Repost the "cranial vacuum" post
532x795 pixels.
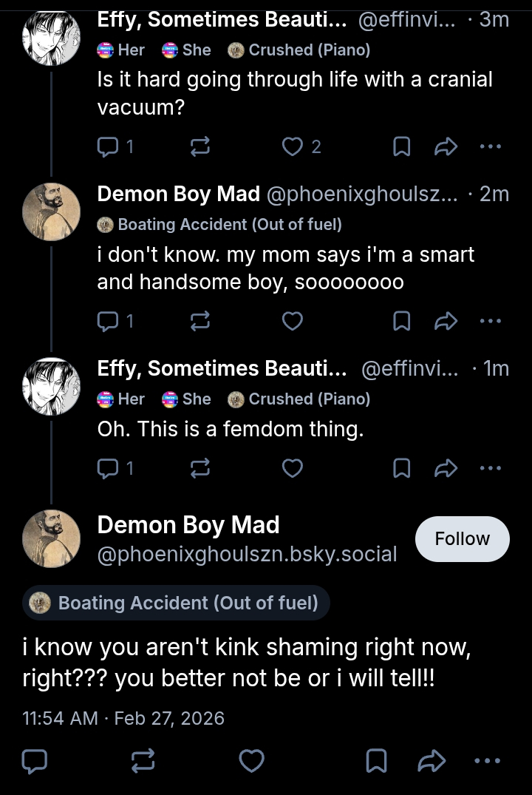[x=200, y=146]
